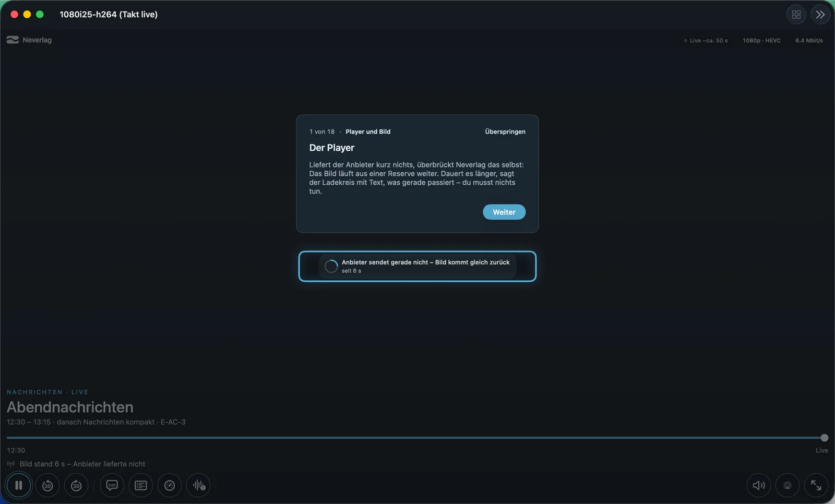The width and height of the screenshot is (835, 504).
Task: Open the playback speed gauge icon
Action: point(170,485)
